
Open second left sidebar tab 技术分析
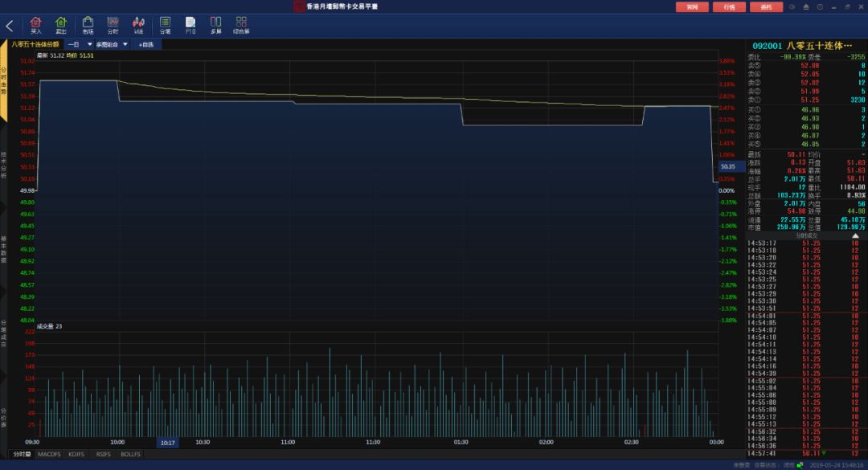[3, 165]
